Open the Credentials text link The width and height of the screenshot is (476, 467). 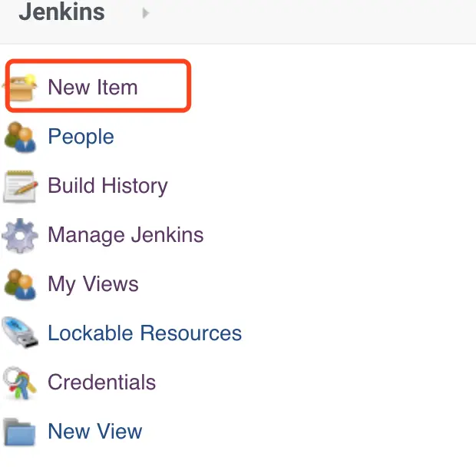pyautogui.click(x=101, y=383)
